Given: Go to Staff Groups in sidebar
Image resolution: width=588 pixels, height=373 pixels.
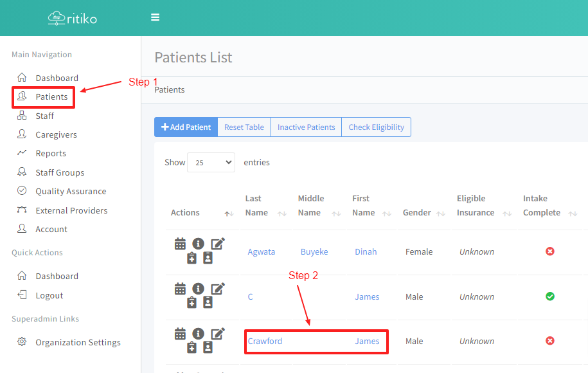Looking at the screenshot, I should [60, 172].
